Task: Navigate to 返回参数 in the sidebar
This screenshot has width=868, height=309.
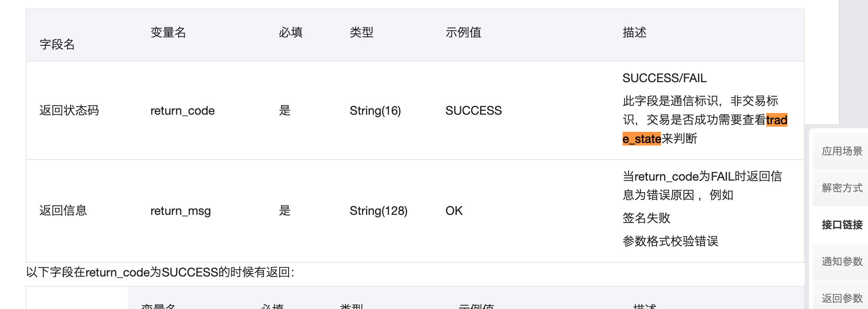Action: click(x=841, y=298)
